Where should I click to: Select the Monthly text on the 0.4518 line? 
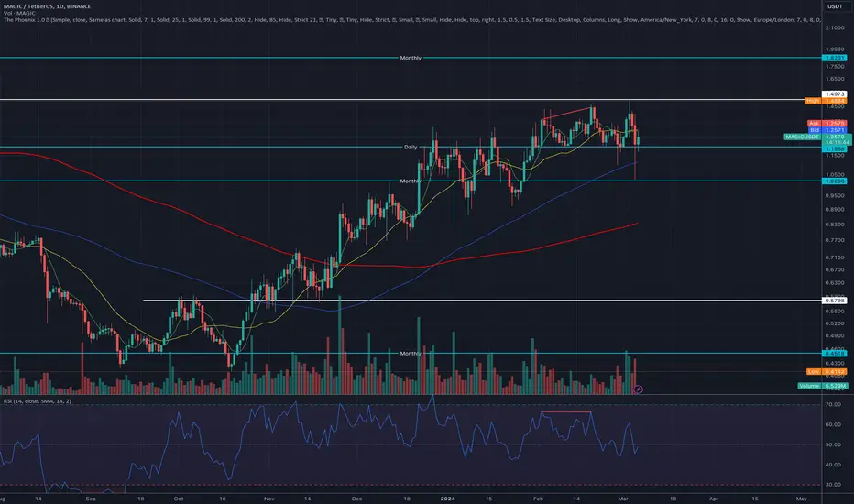pyautogui.click(x=411, y=354)
